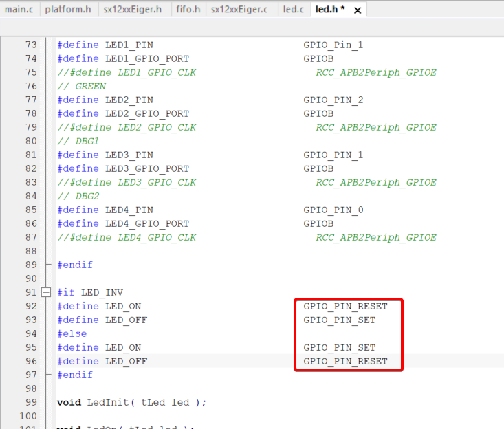The height and width of the screenshot is (429, 504).
Task: Go to the led.c tab
Action: [294, 10]
